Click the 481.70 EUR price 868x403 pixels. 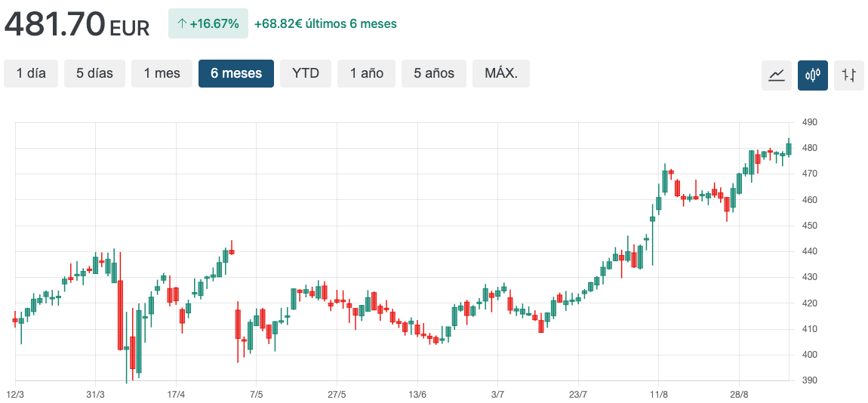click(x=77, y=24)
